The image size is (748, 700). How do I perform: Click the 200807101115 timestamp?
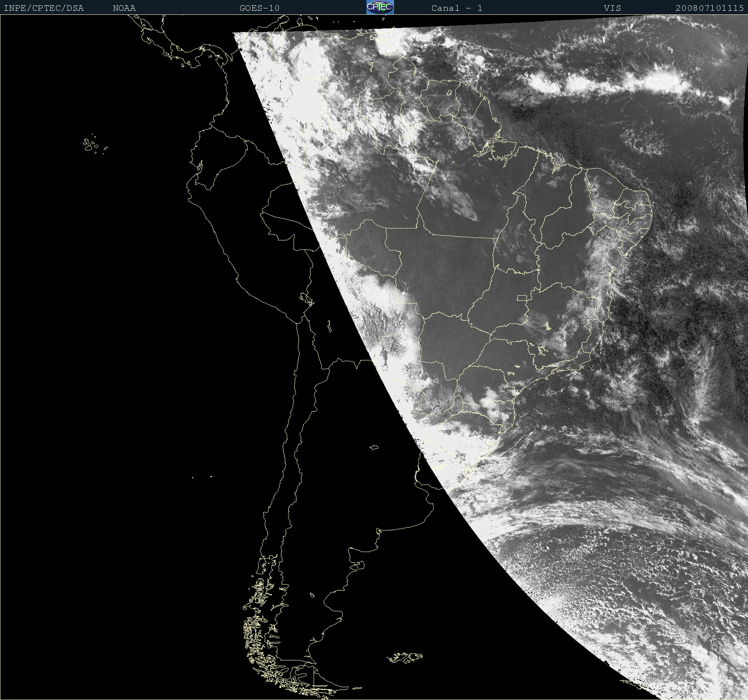point(710,8)
